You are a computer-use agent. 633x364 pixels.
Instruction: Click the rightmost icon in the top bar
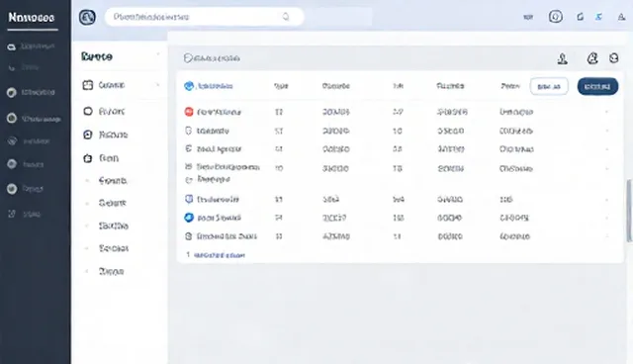coord(621,17)
